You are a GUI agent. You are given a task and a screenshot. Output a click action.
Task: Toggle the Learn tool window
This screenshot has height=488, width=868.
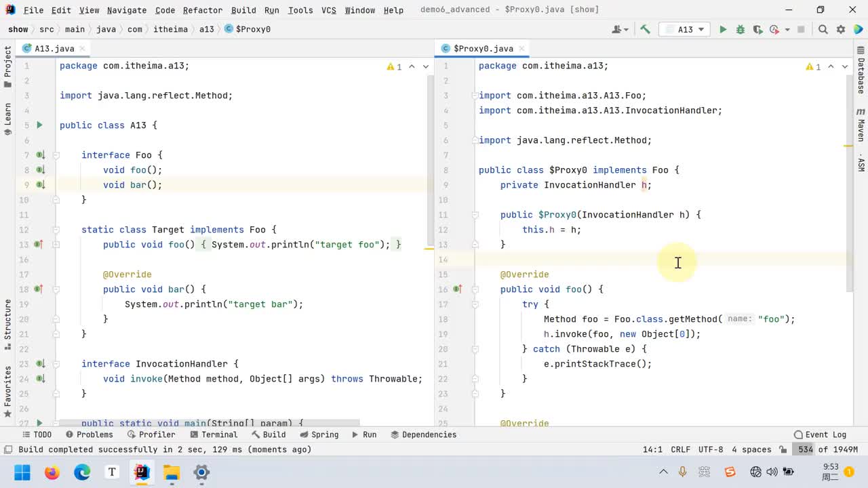7,119
